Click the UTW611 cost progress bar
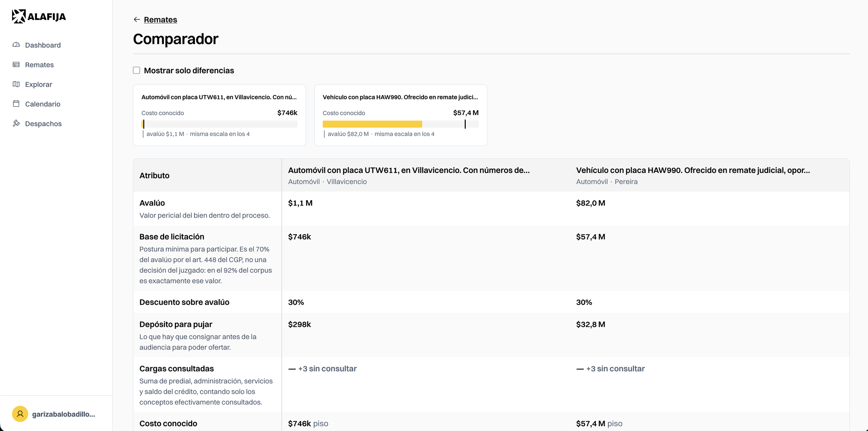868x431 pixels. [x=220, y=124]
